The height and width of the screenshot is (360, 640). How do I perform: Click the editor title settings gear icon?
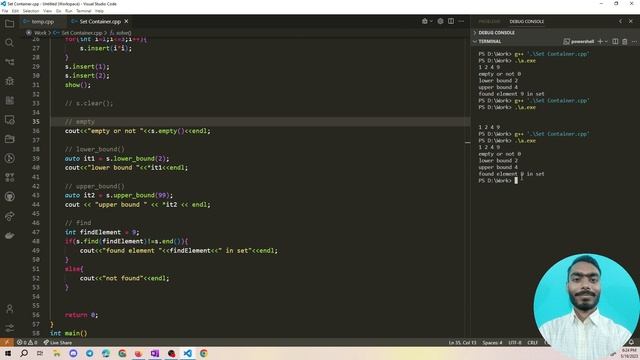(440, 21)
